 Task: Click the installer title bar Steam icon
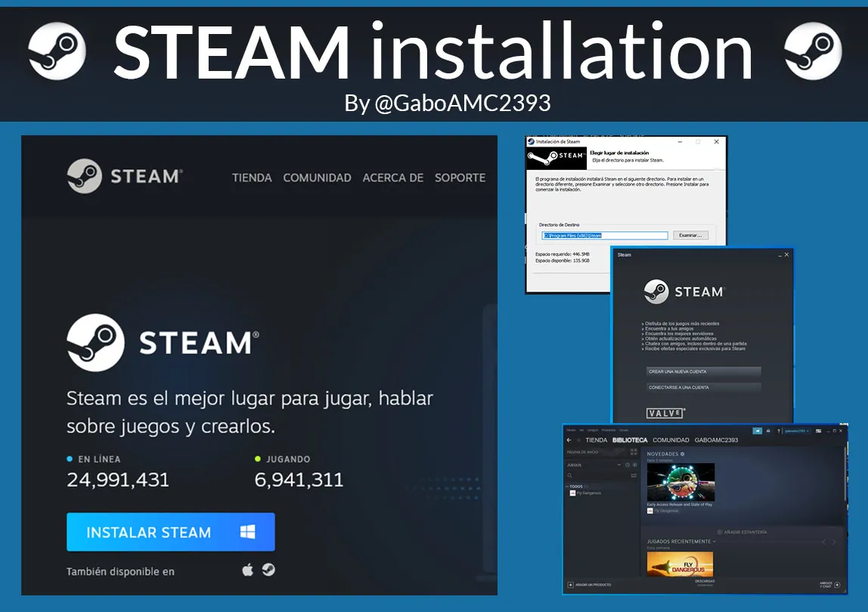pyautogui.click(x=532, y=141)
